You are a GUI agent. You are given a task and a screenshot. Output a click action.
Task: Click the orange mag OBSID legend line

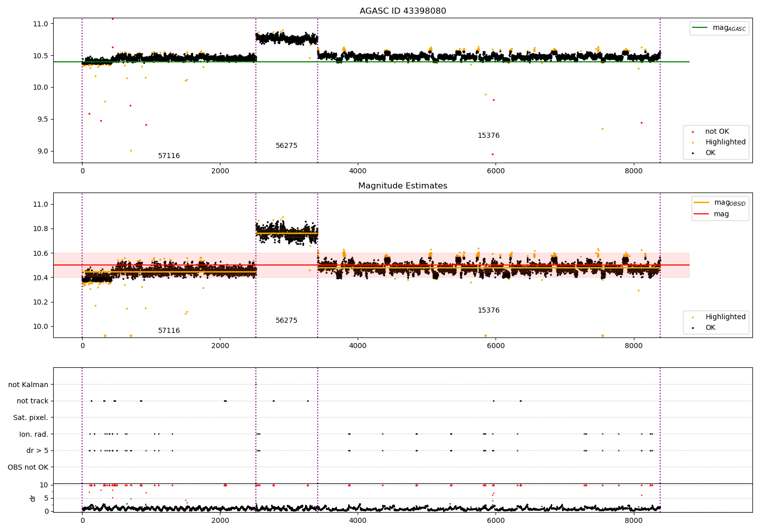(702, 203)
